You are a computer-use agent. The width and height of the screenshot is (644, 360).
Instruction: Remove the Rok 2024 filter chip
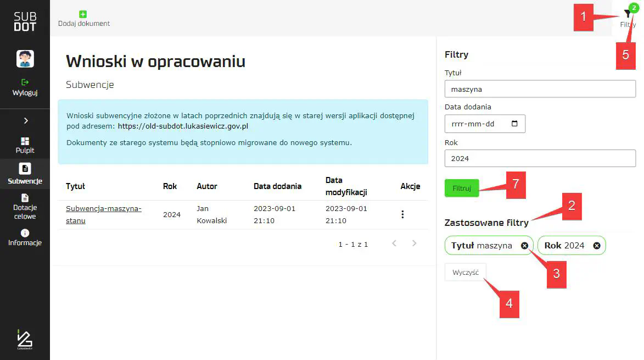[597, 246]
